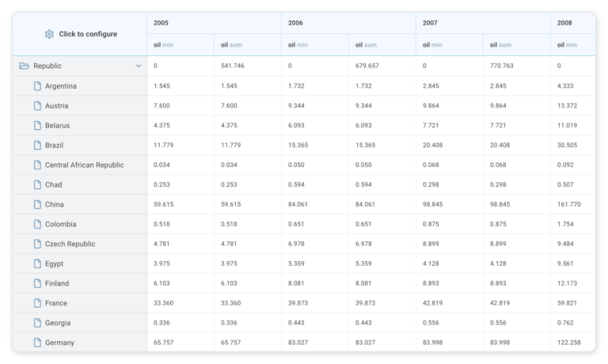
Task: Click the oil min header under 2008
Action: click(573, 45)
